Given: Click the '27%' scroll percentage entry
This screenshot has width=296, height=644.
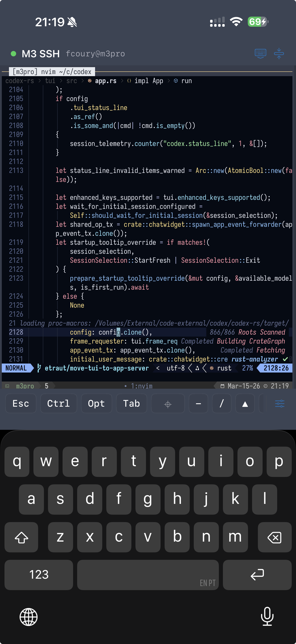Looking at the screenshot, I should [247, 368].
